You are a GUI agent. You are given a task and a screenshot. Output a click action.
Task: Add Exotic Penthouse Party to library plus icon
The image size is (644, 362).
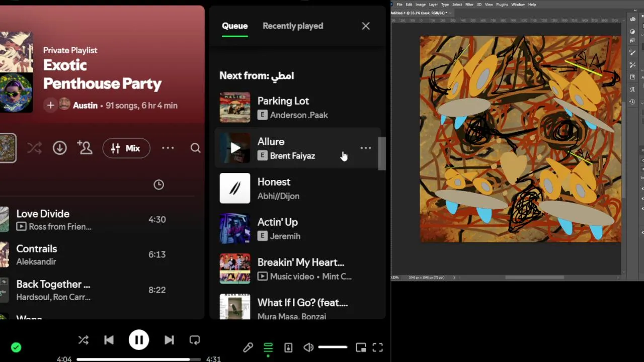[x=50, y=105]
